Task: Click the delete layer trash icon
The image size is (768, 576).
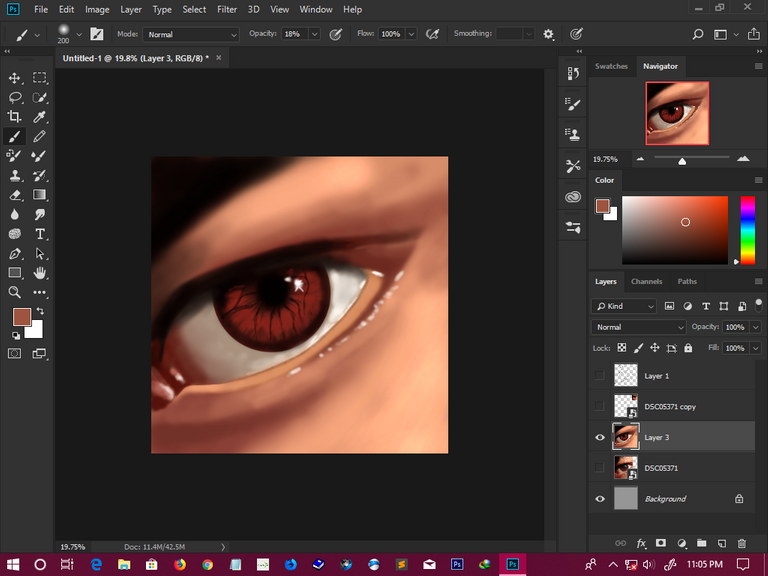Action: 741,543
